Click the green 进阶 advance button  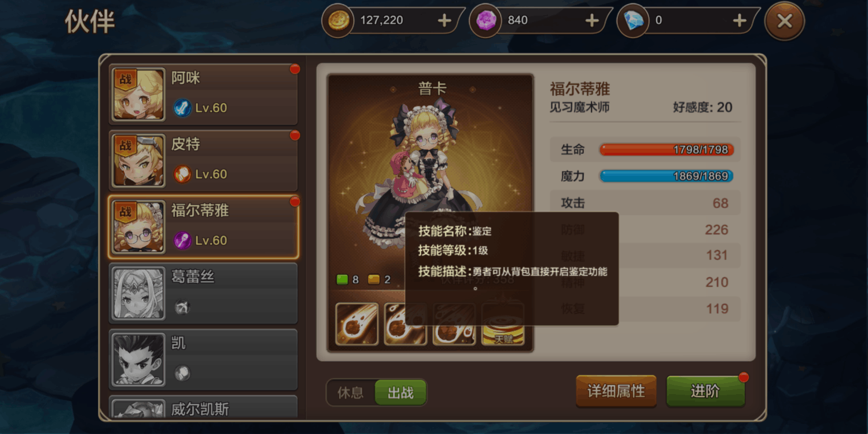coord(705,391)
